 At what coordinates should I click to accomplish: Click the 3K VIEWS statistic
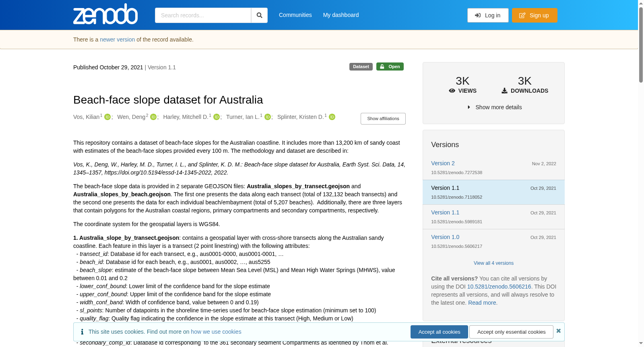pyautogui.click(x=462, y=85)
